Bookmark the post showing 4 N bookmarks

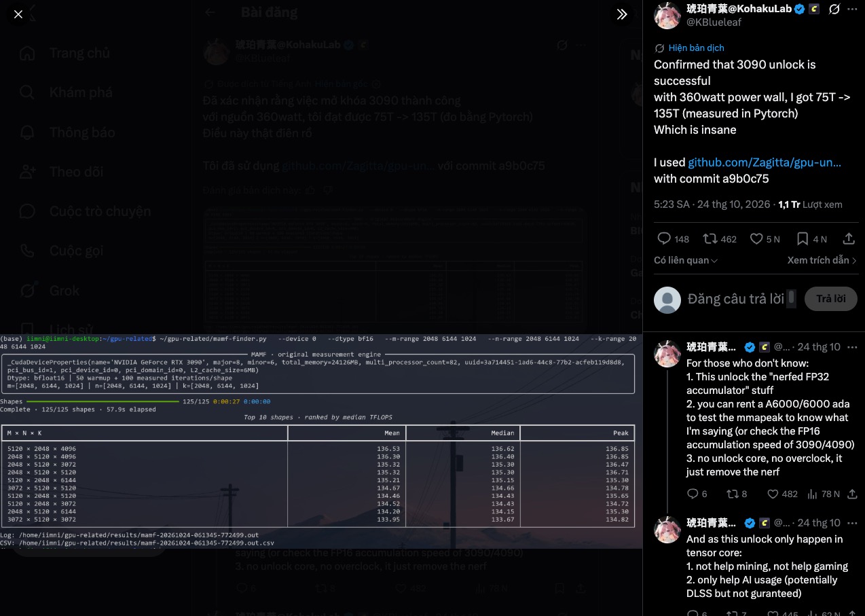point(811,239)
